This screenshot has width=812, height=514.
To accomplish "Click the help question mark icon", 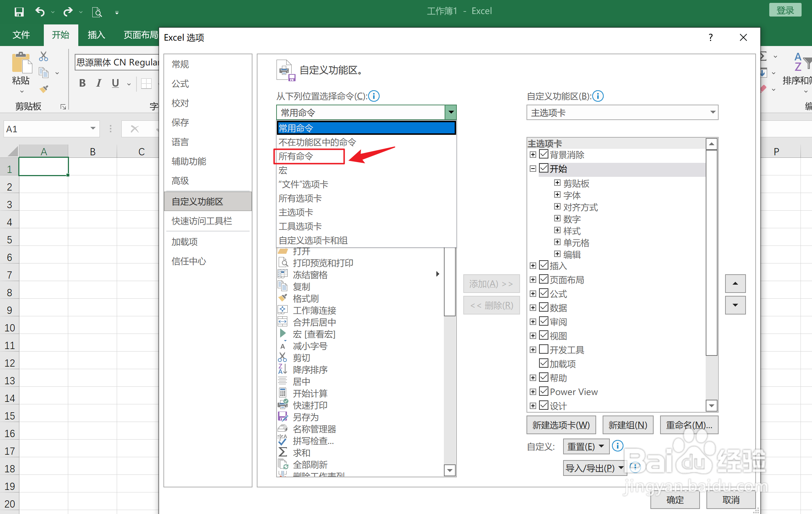I will point(710,37).
